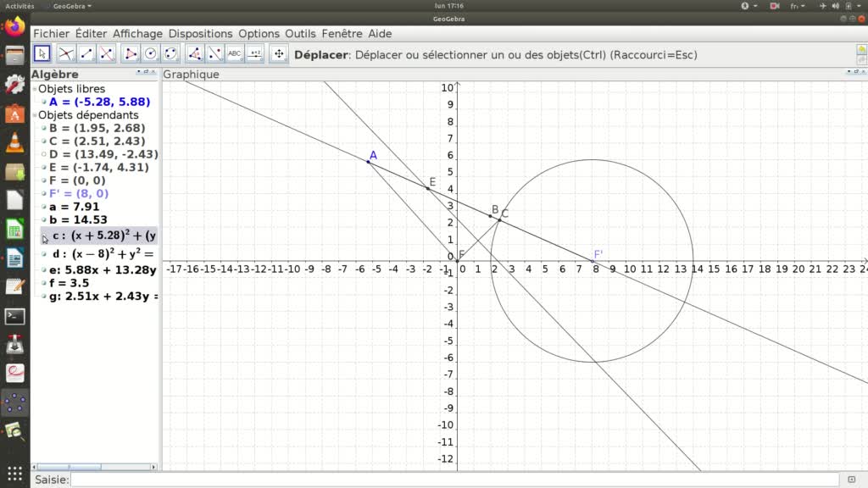This screenshot has width=868, height=488.
Task: Open the Outils menu
Action: point(300,34)
